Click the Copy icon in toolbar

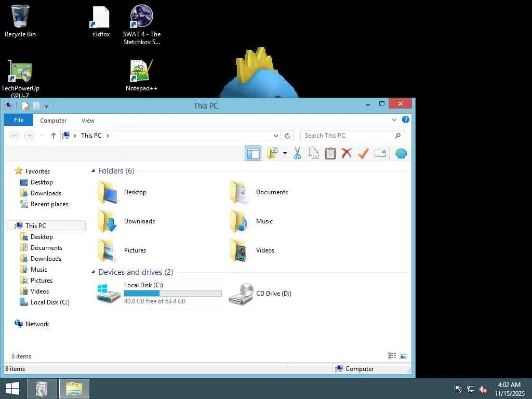[314, 153]
